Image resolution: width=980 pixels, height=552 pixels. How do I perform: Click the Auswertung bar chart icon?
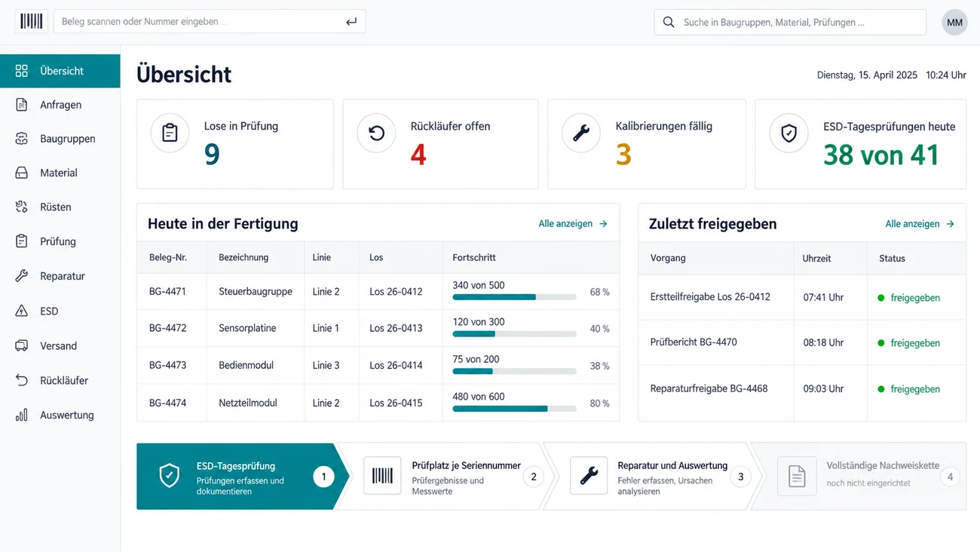pos(22,415)
